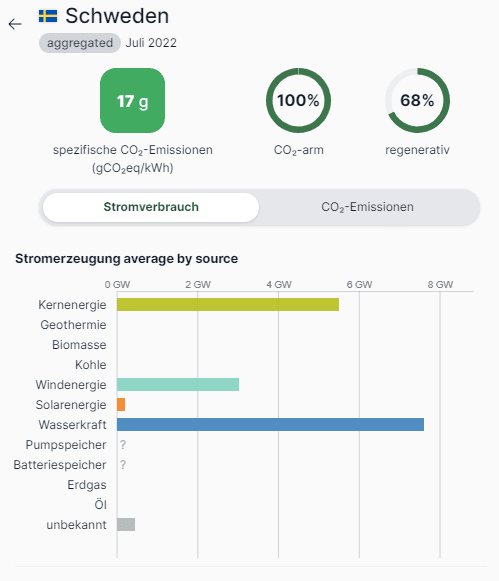Click the Erdgas row label
Image resolution: width=499 pixels, height=581 pixels.
click(87, 485)
